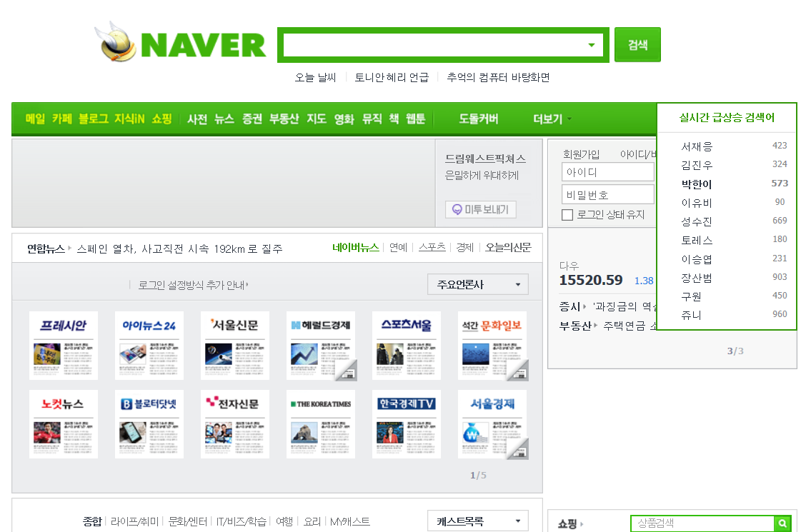Click the green 검색 search button
Viewport: 801px width, 532px height.
(637, 45)
